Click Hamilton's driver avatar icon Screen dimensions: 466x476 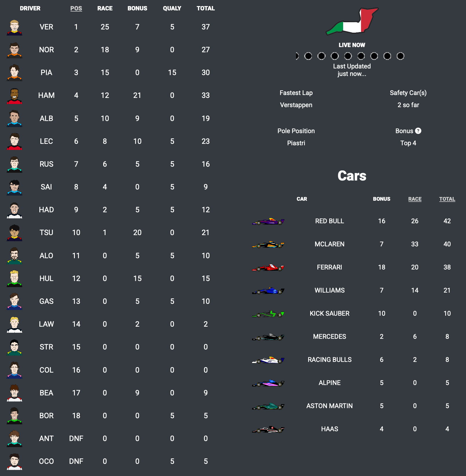(x=14, y=96)
